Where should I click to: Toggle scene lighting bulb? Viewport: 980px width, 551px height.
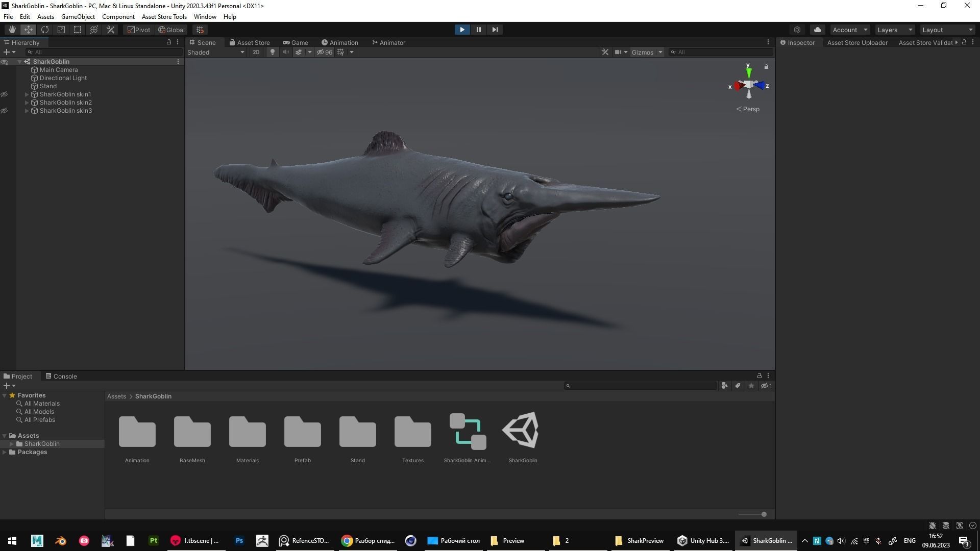[x=273, y=52]
